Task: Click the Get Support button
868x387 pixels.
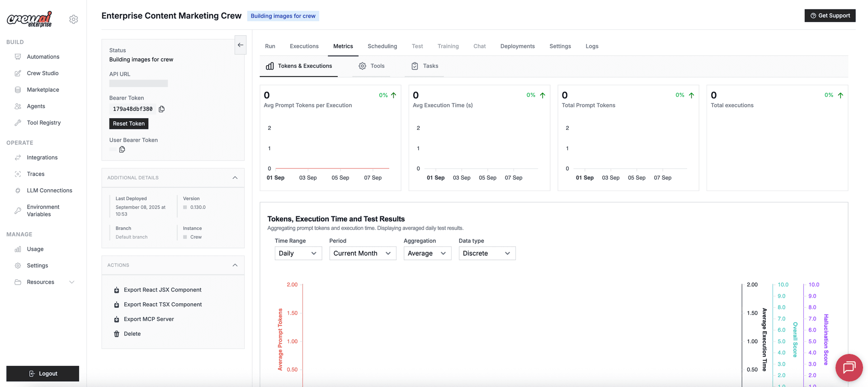Action: pyautogui.click(x=830, y=15)
